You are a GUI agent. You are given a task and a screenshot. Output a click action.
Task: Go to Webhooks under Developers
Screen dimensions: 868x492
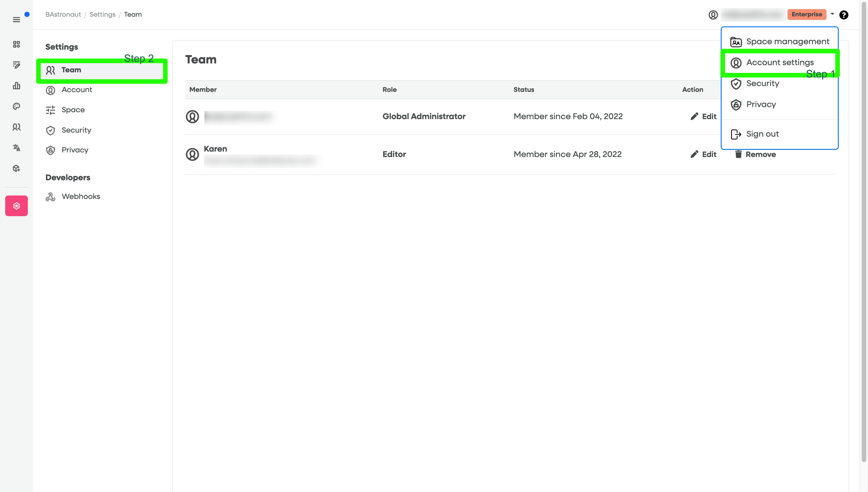(x=81, y=197)
